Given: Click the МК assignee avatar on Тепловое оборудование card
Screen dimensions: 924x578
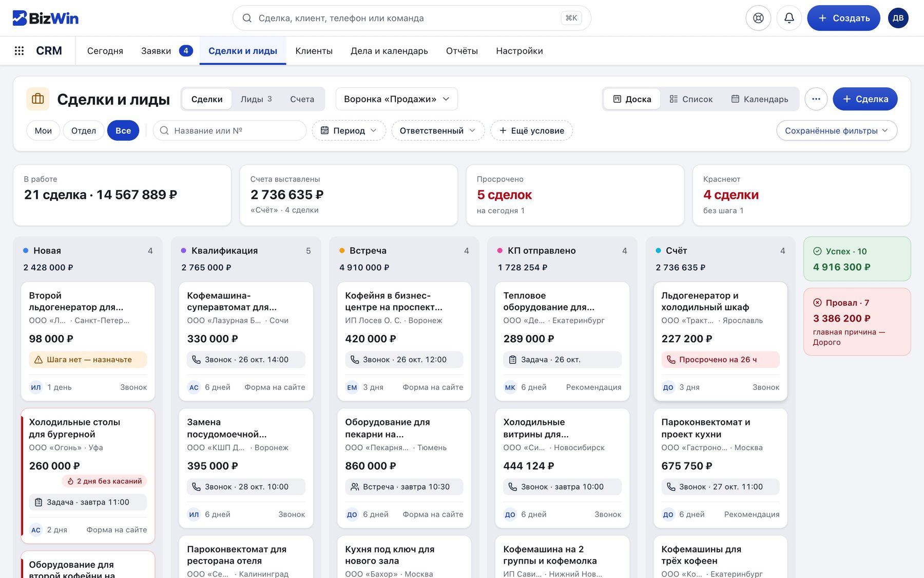Looking at the screenshot, I should (510, 387).
